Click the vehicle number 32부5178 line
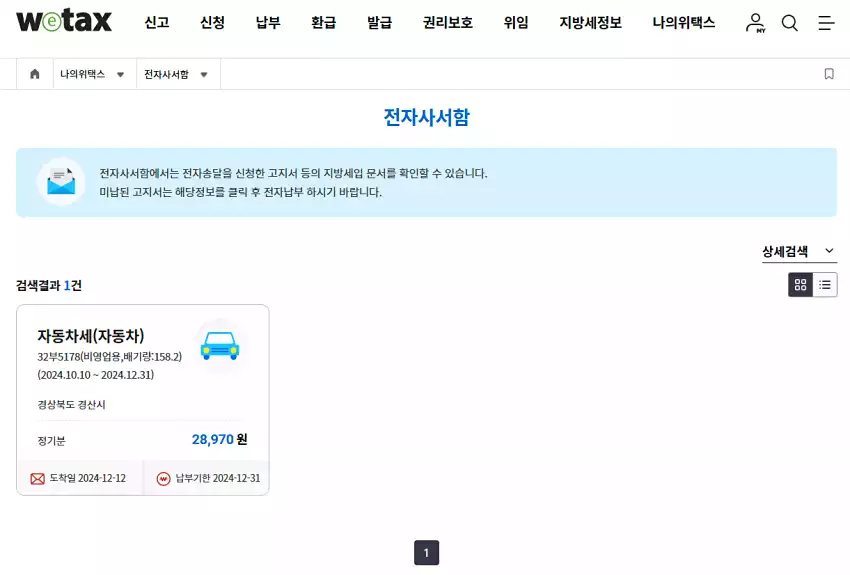Image resolution: width=850 pixels, height=575 pixels. point(110,357)
